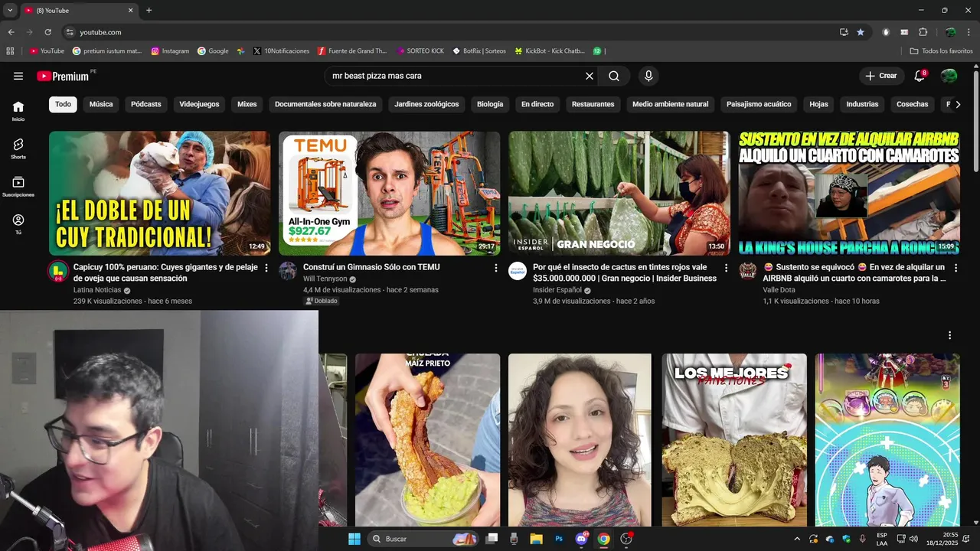
Task: Open the Windows Start menu
Action: (x=354, y=539)
